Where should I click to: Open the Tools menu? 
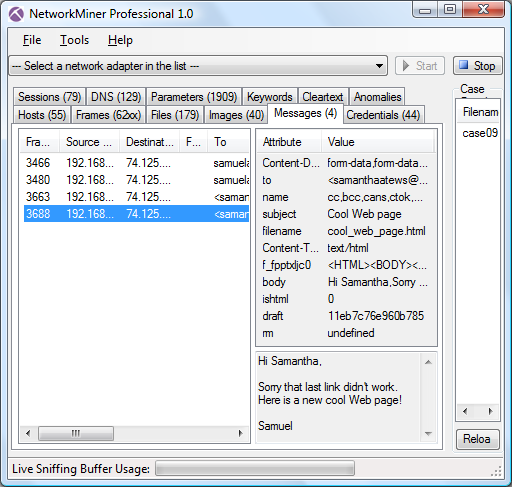[74, 40]
